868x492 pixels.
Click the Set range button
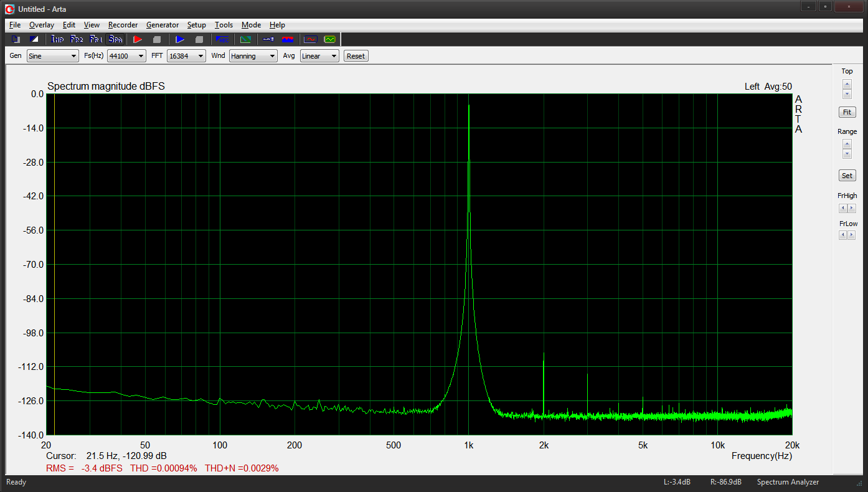[847, 176]
